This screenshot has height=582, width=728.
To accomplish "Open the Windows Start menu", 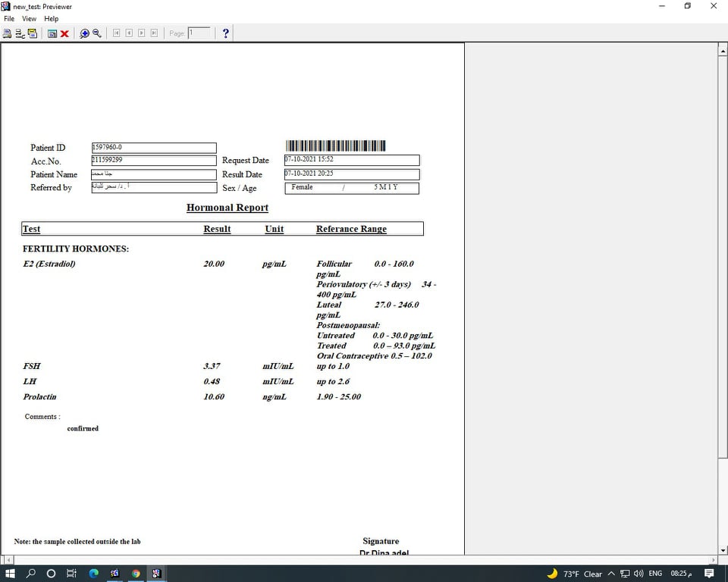I will click(10, 574).
